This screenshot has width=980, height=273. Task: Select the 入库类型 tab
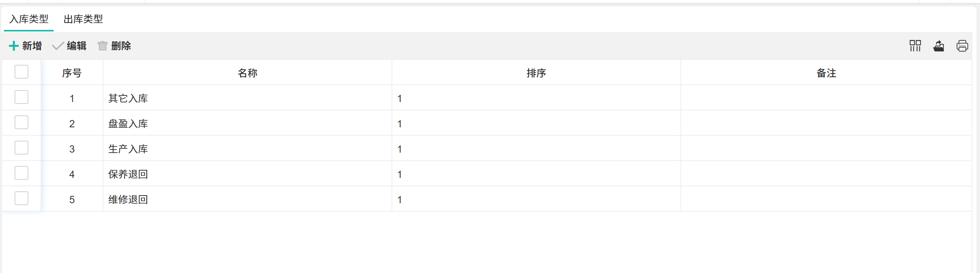(x=29, y=19)
